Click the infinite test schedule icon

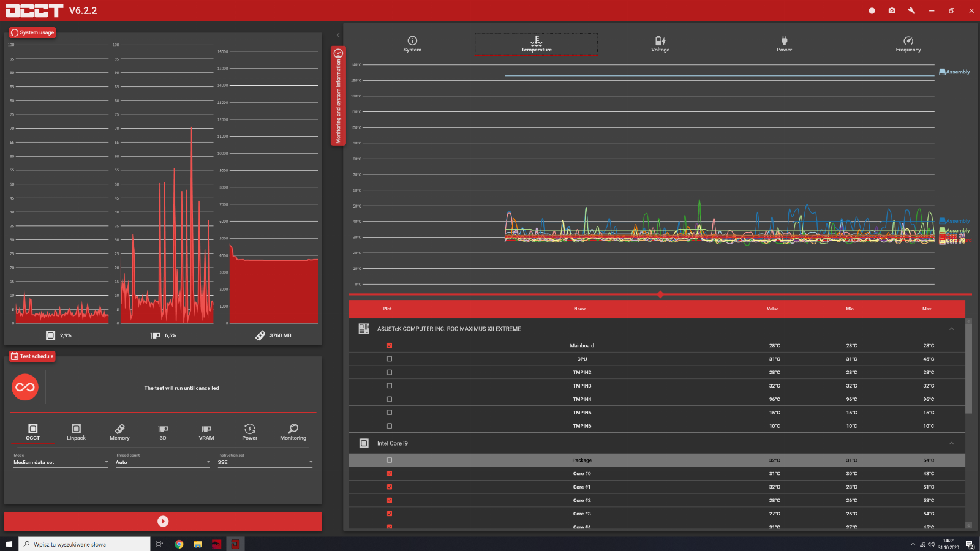25,387
